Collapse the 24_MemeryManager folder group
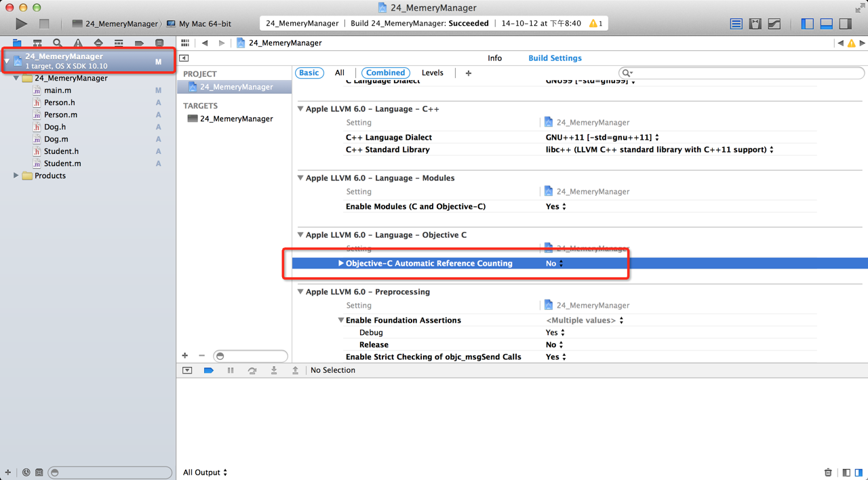The height and width of the screenshot is (480, 868). 16,78
